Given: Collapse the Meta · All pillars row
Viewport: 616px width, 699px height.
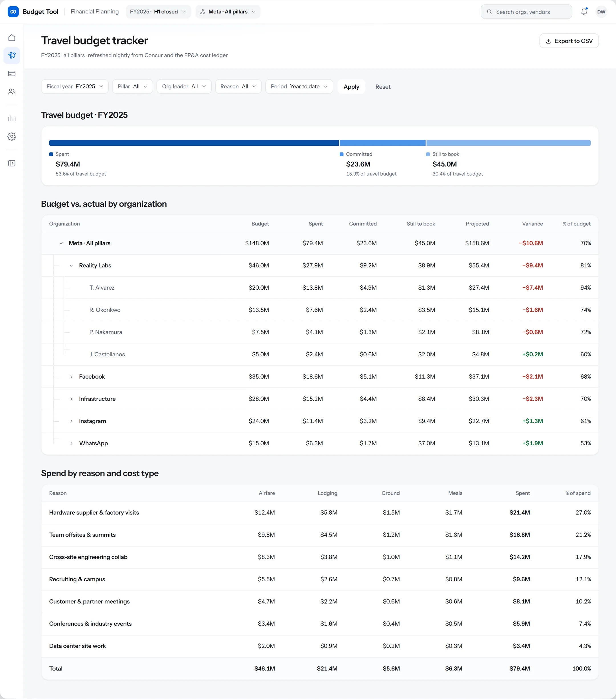Looking at the screenshot, I should (61, 243).
